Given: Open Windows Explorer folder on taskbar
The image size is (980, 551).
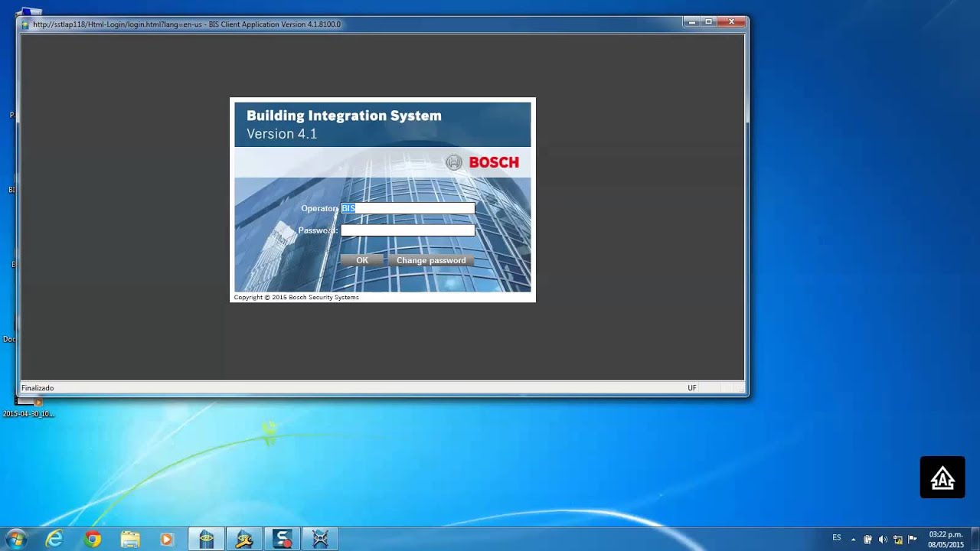Looking at the screenshot, I should [130, 540].
